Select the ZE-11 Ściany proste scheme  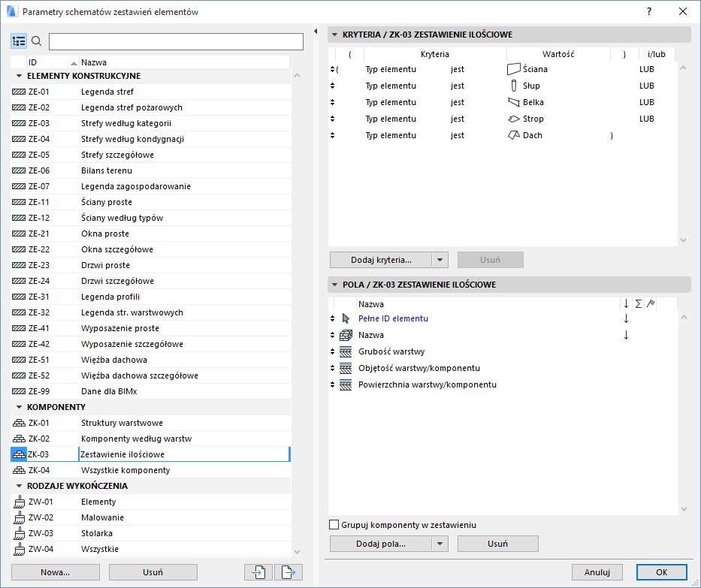151,202
